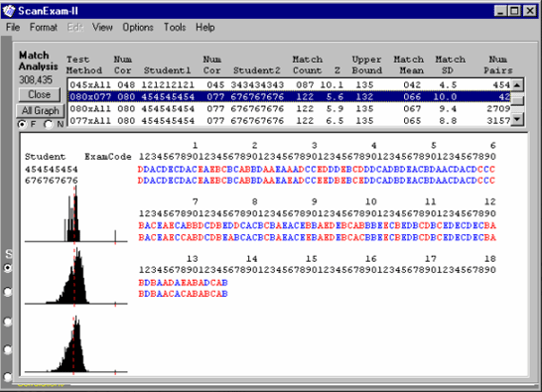Click the Match Analysis label

click(39, 61)
